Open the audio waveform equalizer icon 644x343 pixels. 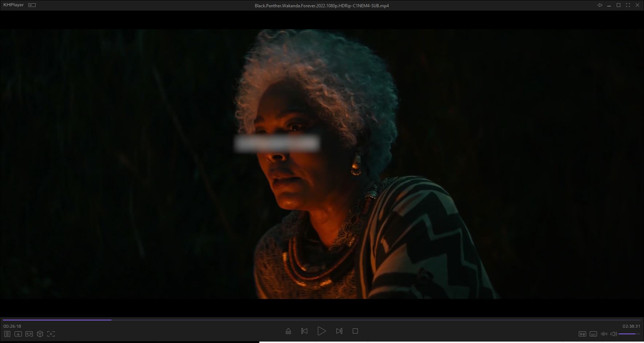(604, 334)
